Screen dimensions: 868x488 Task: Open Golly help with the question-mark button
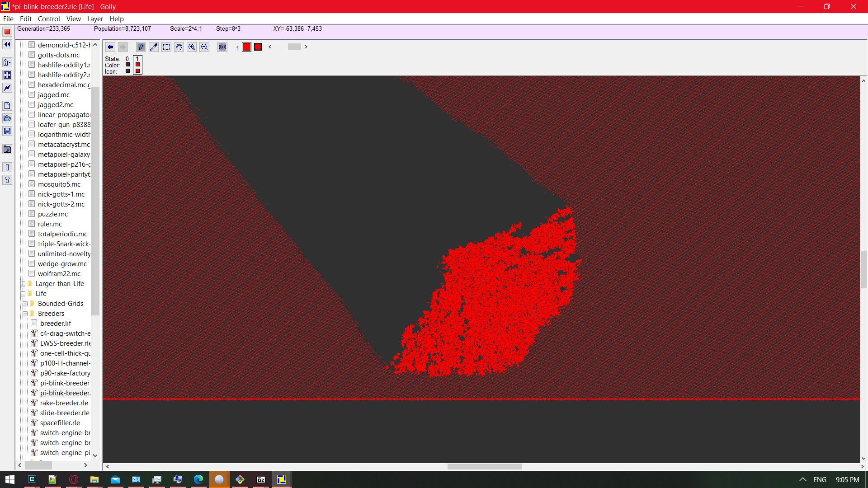[7, 180]
